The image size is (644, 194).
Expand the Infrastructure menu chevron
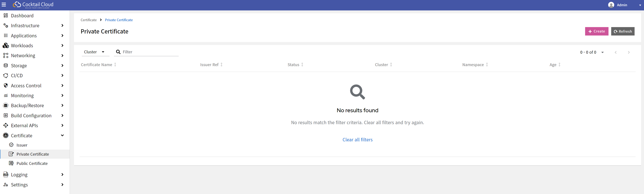pos(62,26)
